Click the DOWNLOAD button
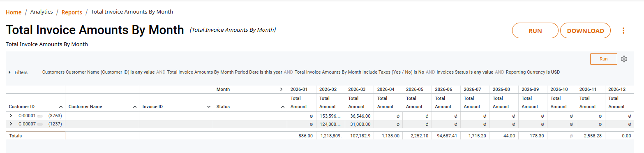Viewport: 644px width, 153px height. pos(585,30)
